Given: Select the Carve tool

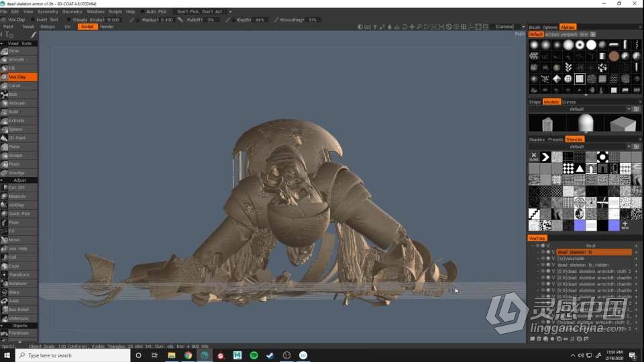Looking at the screenshot, I should point(19,86).
